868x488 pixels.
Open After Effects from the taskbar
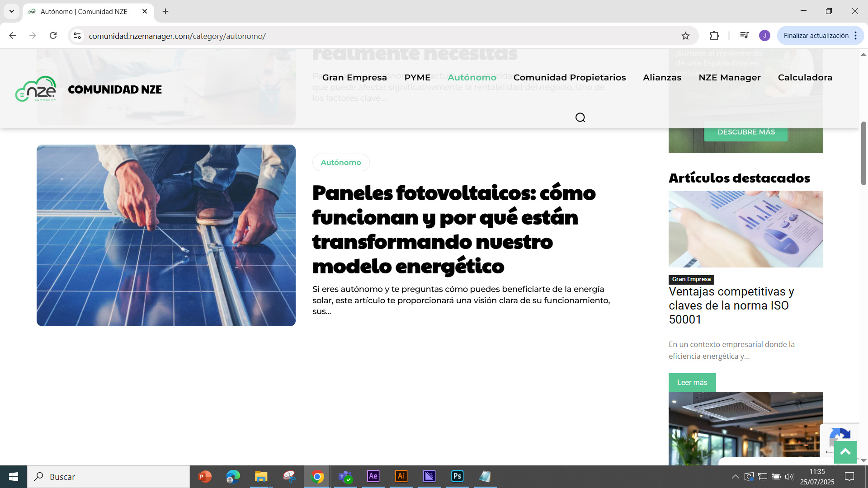pos(373,477)
